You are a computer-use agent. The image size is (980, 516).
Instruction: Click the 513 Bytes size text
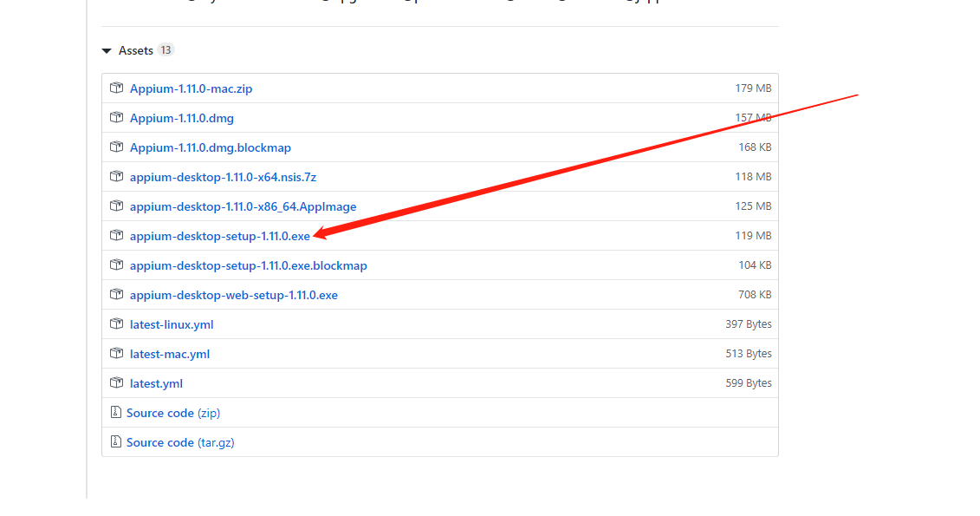[749, 353]
